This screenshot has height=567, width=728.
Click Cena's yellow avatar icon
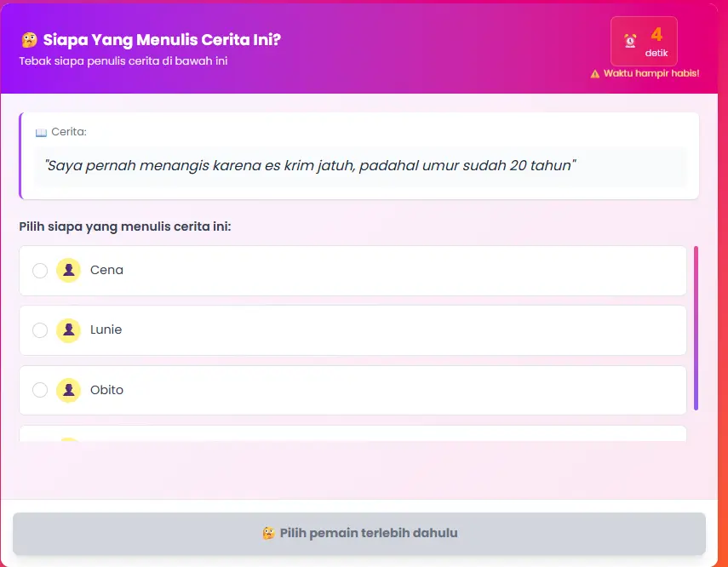(68, 270)
